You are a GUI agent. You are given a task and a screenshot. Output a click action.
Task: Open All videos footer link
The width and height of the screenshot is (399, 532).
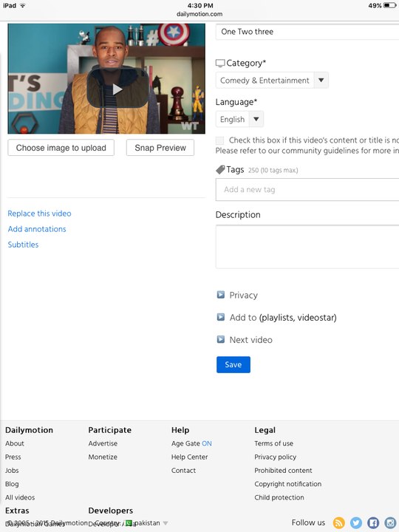pos(20,497)
